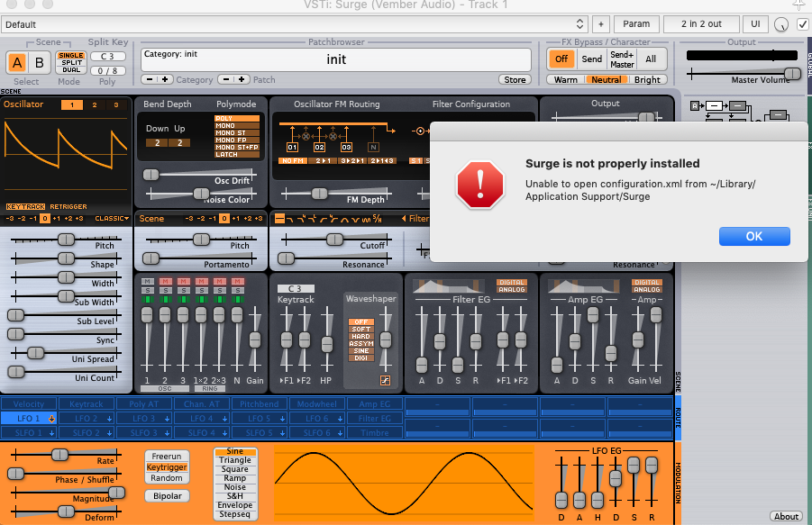Go to previous patch with minus
This screenshot has height=525, width=812.
[x=226, y=79]
